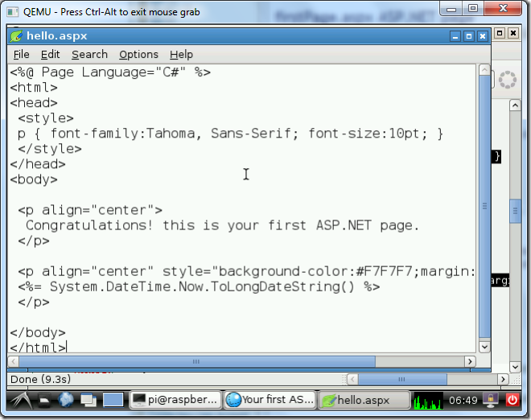Close the QEMU window
Image resolution: width=531 pixels, height=420 pixels.
coord(503,9)
